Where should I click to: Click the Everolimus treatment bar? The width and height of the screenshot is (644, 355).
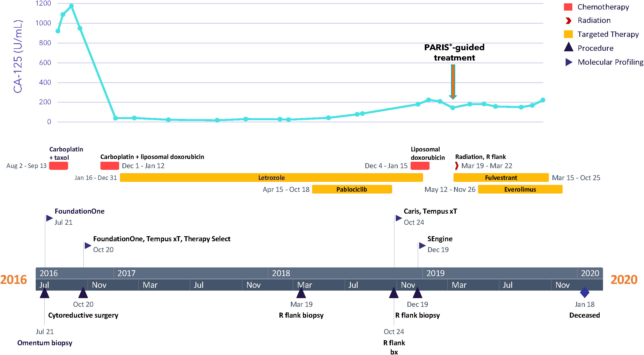pos(520,189)
